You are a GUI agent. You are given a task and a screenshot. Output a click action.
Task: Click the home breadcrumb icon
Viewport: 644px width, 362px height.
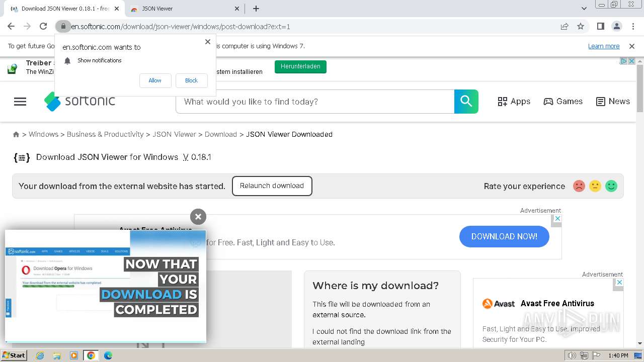click(x=16, y=134)
